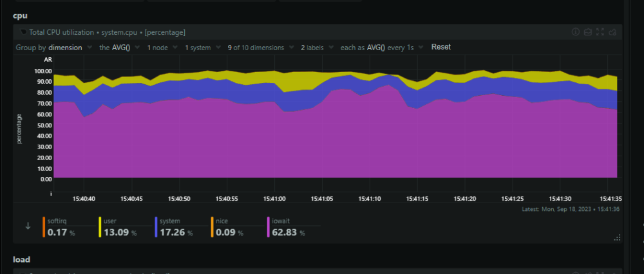Image resolution: width=644 pixels, height=274 pixels.
Task: Click the 0.17 % softirq value
Action: [61, 233]
